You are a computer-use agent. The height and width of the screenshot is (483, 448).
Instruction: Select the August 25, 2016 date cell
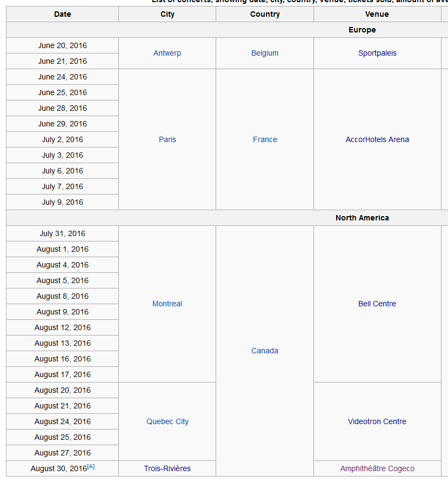(x=63, y=438)
